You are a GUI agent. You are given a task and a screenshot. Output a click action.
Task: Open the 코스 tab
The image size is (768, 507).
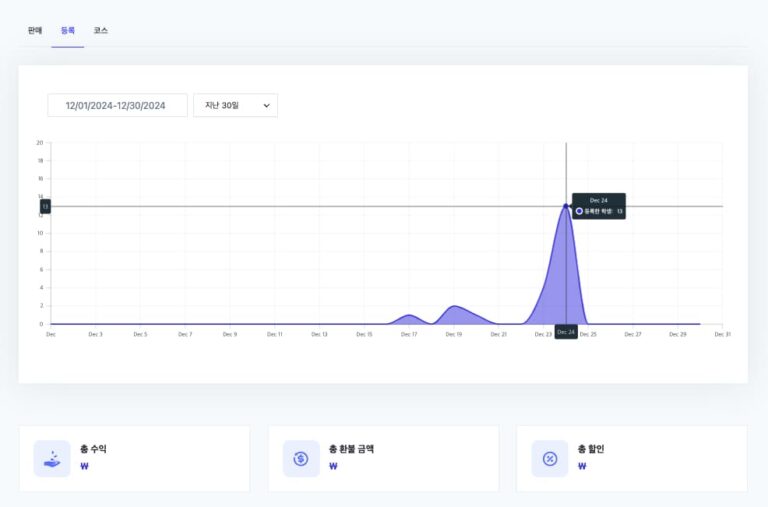click(101, 31)
